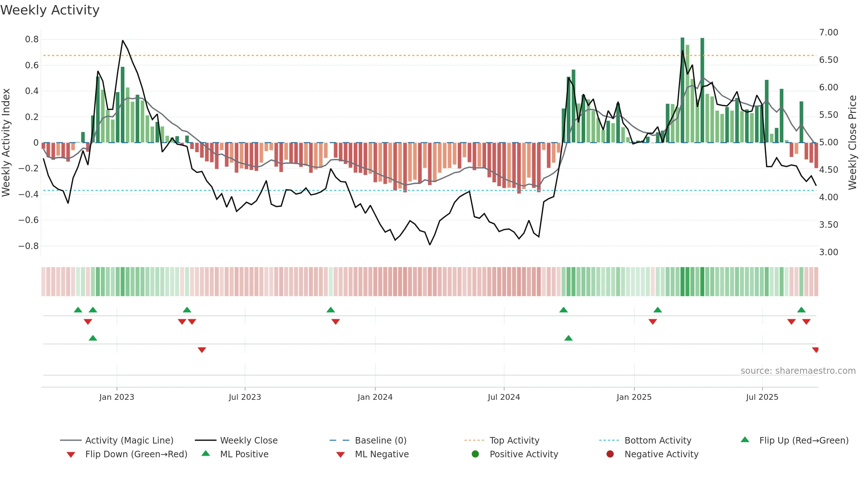Click the Weekly Activity chart title
The width and height of the screenshot is (868, 488).
pyautogui.click(x=50, y=10)
